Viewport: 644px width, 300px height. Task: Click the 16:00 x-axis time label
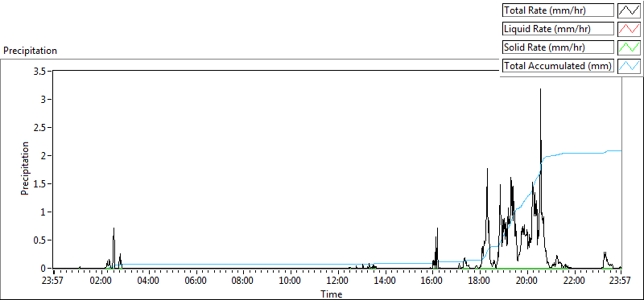click(x=432, y=281)
